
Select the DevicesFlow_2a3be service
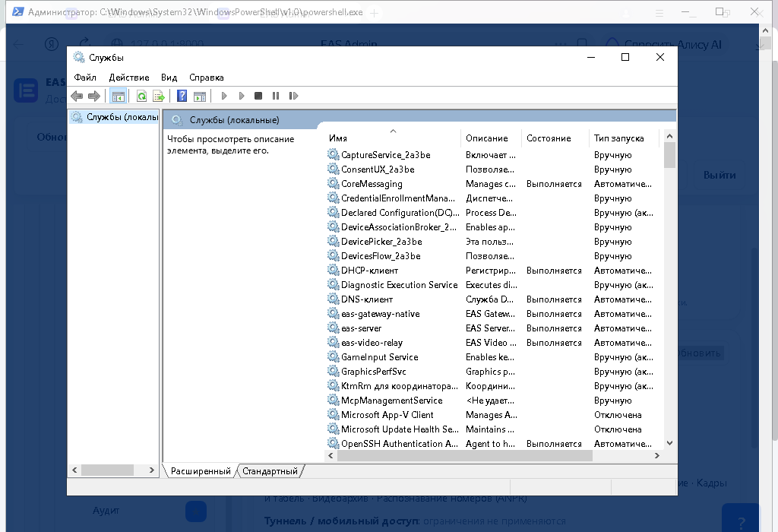pos(381,255)
